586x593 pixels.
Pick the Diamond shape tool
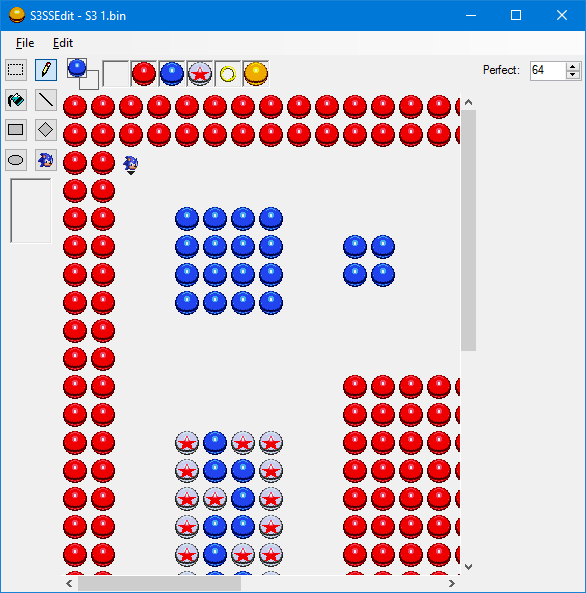tap(46, 130)
